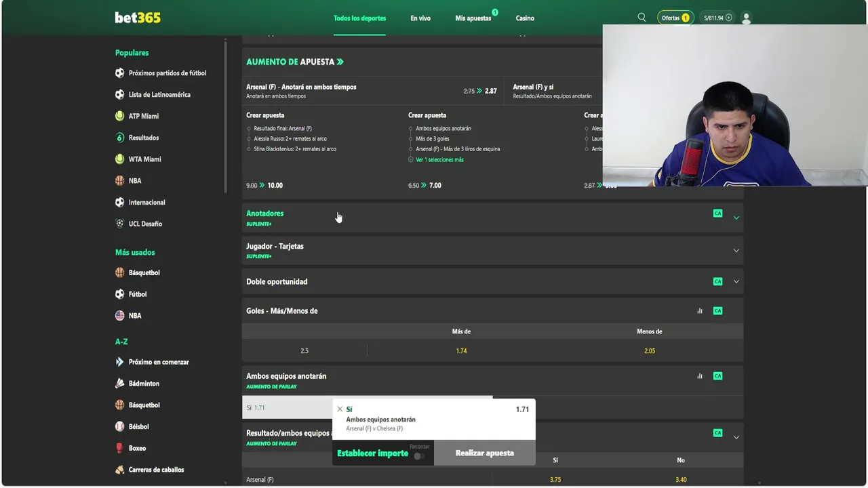Click tennis ball icon beside WTA Miami
The height and width of the screenshot is (488, 868).
coord(120,159)
